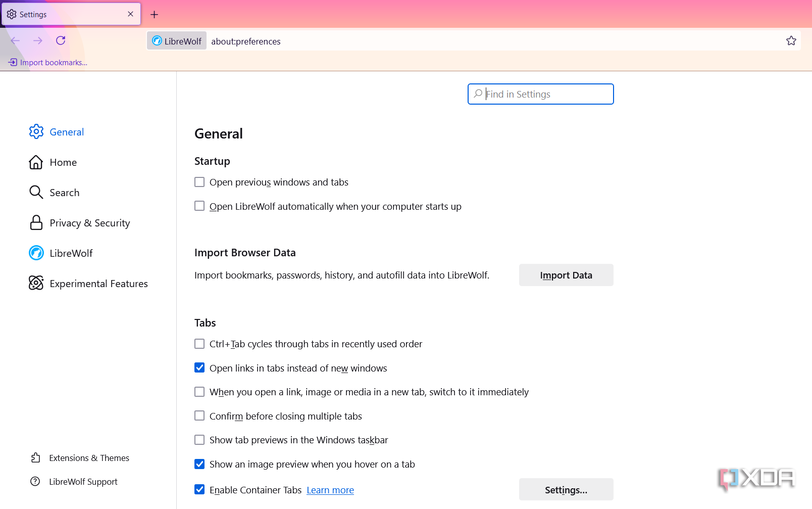Click the back navigation arrow
812x509 pixels.
point(15,40)
